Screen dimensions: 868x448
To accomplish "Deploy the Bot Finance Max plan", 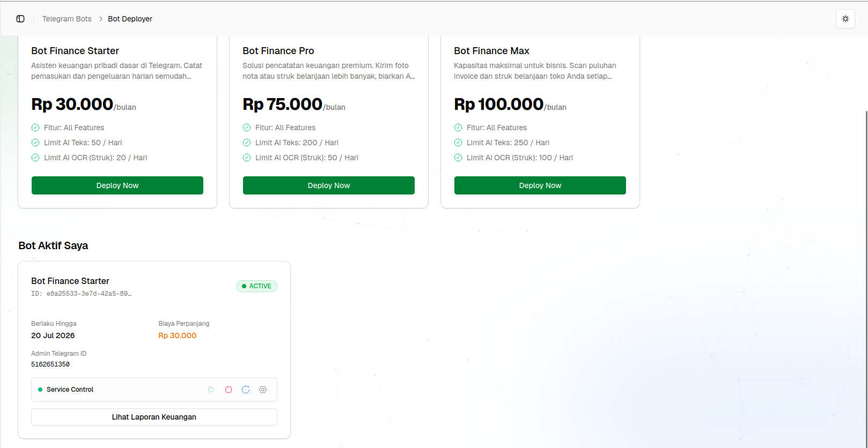I will coord(540,185).
